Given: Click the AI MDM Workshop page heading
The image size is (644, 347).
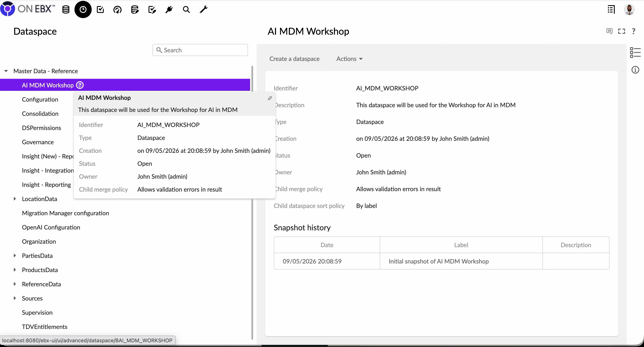Looking at the screenshot, I should click(x=308, y=31).
